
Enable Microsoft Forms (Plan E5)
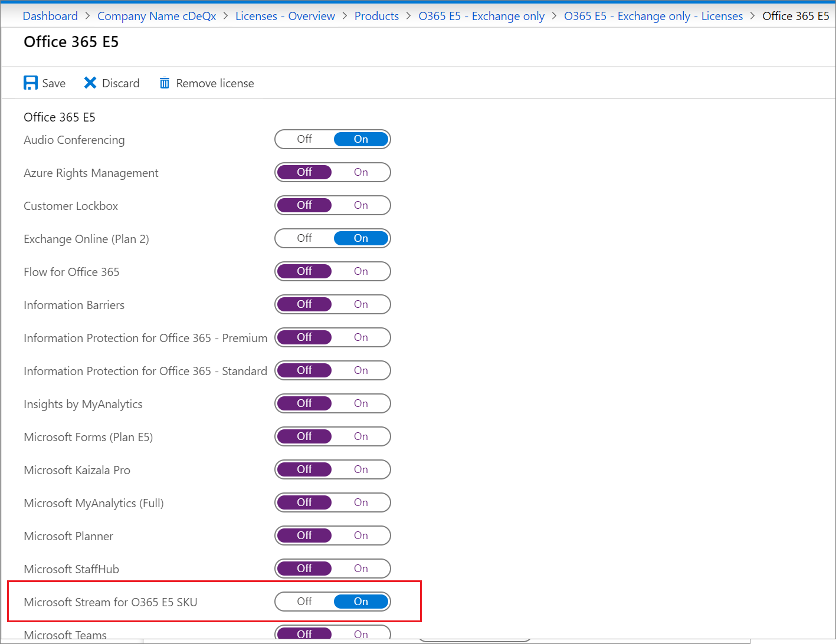(x=360, y=436)
